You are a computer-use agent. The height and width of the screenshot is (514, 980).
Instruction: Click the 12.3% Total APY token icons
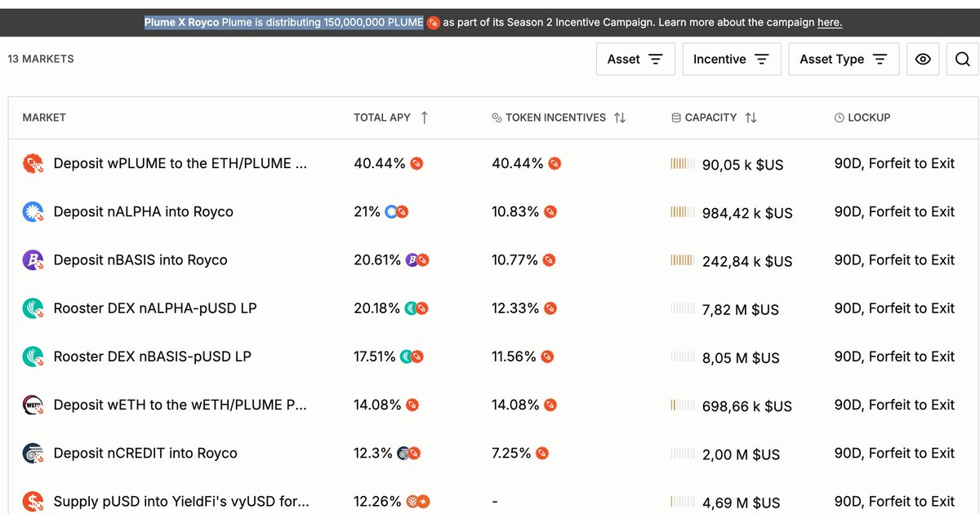tap(408, 453)
